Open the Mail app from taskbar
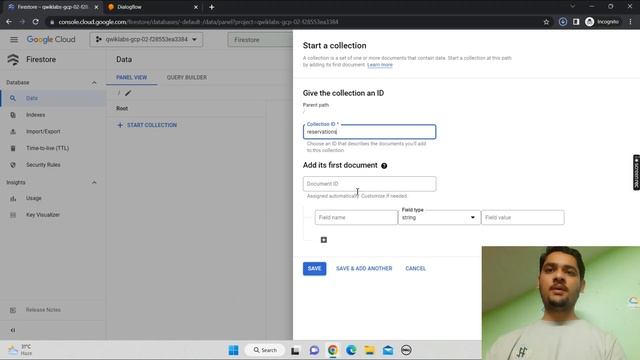The image size is (640, 360). coord(388,350)
